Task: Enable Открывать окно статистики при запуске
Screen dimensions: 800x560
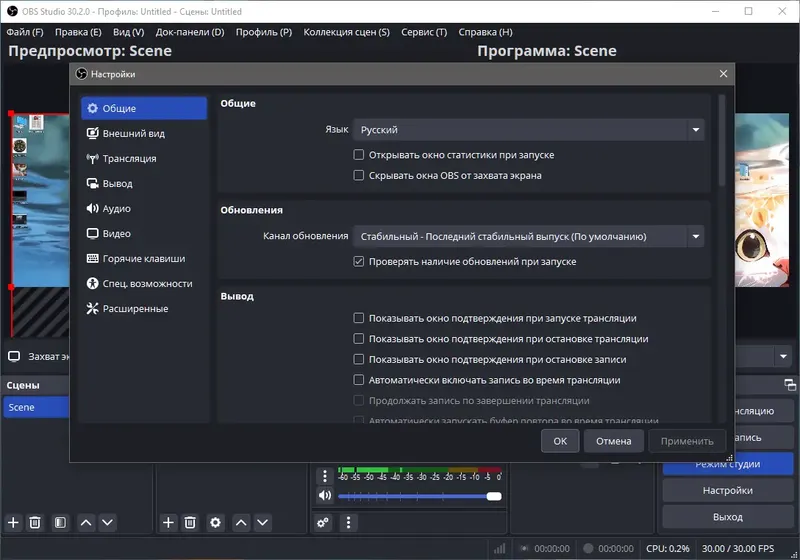Action: (x=359, y=155)
